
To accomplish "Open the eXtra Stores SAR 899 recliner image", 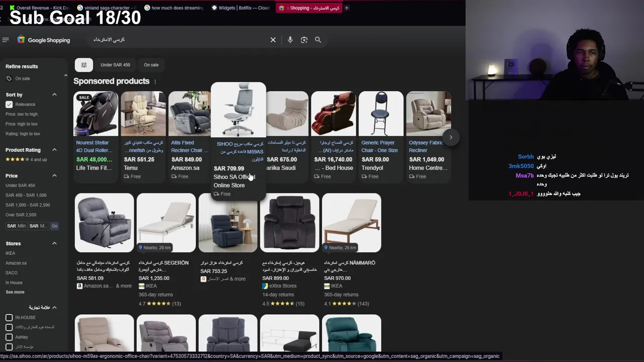I will pos(290,223).
